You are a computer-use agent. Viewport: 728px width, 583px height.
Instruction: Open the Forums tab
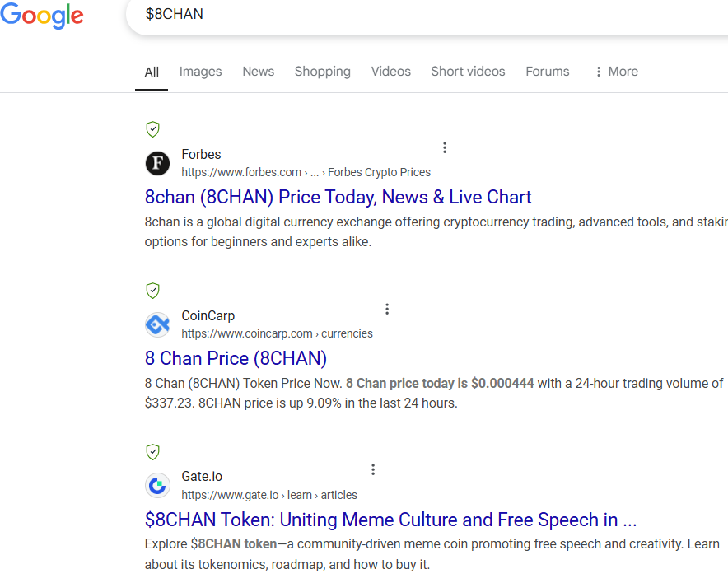pos(548,72)
